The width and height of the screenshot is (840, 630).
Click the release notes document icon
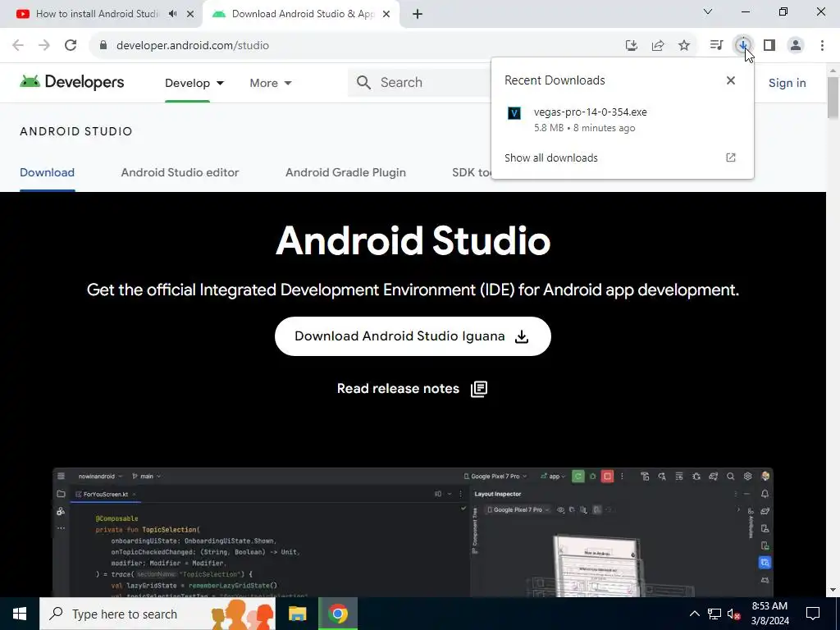tap(479, 389)
